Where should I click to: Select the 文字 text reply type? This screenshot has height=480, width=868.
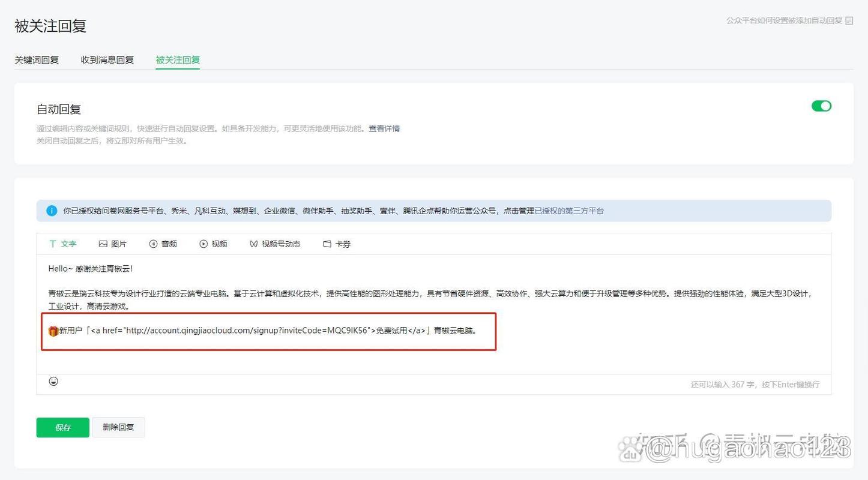(62, 244)
